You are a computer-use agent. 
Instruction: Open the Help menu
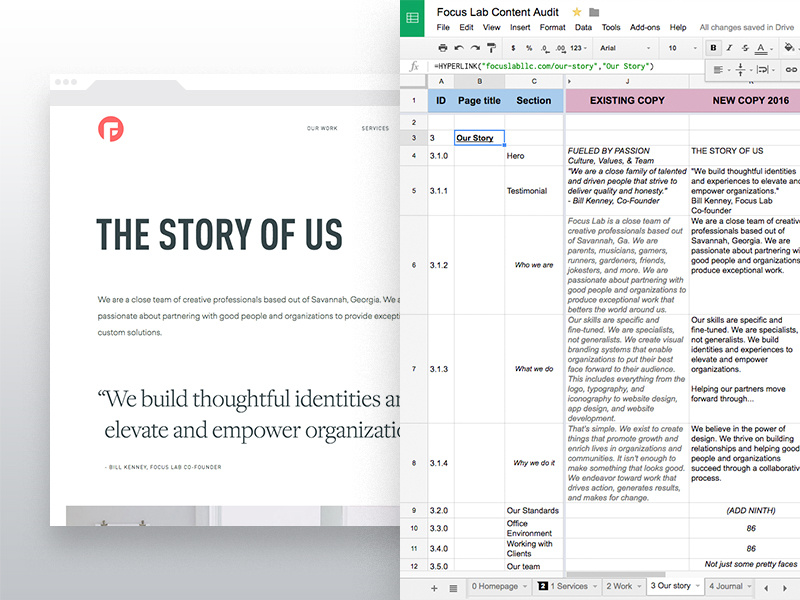click(678, 28)
